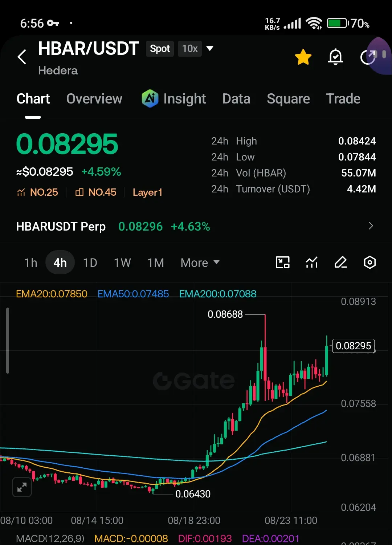Tap the Wi-Fi status icon
Screen dimensions: 392x545
[314, 23]
